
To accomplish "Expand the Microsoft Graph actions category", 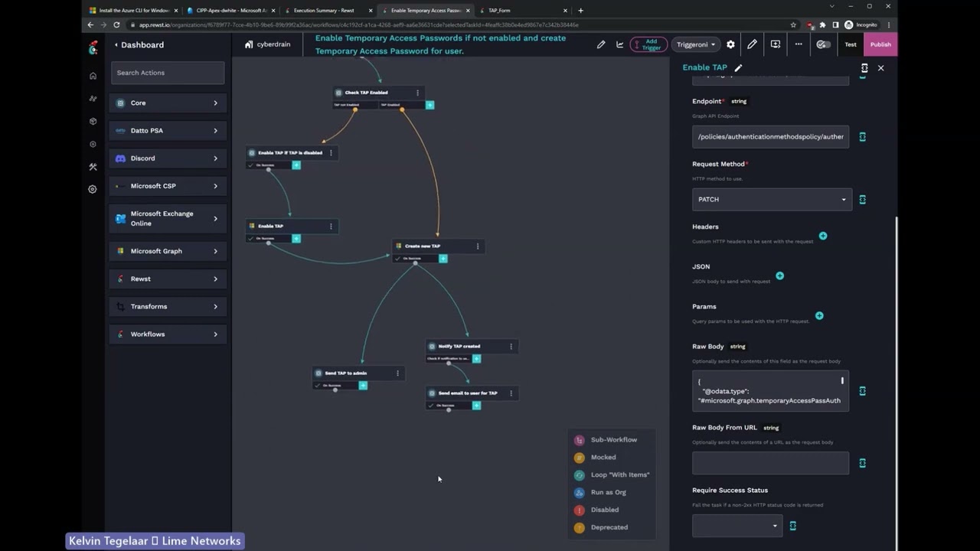I will point(168,251).
